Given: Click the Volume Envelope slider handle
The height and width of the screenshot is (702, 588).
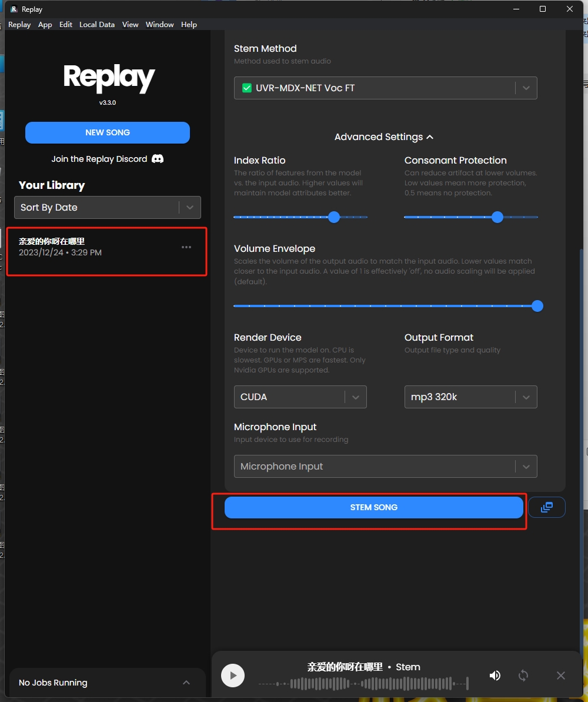Looking at the screenshot, I should point(537,306).
